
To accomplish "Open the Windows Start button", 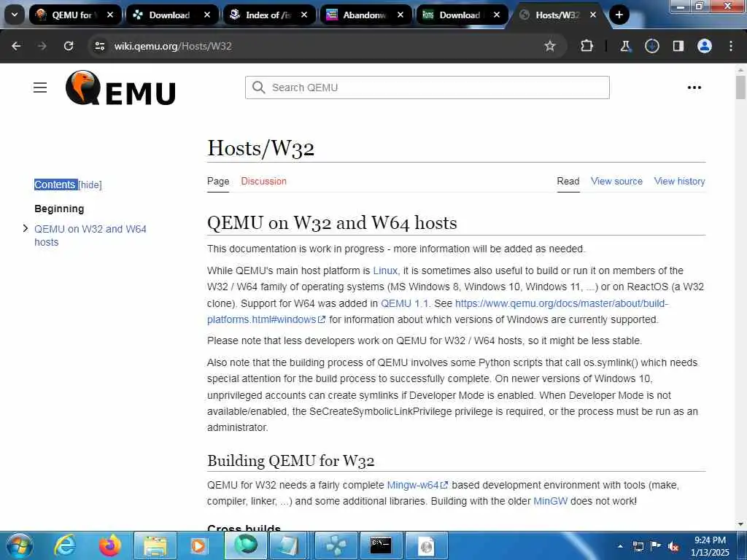I will [19, 545].
